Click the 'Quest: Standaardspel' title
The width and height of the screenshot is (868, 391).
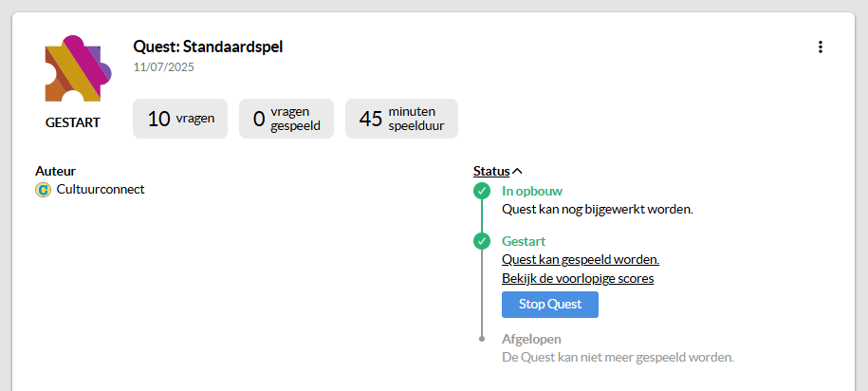pyautogui.click(x=208, y=47)
